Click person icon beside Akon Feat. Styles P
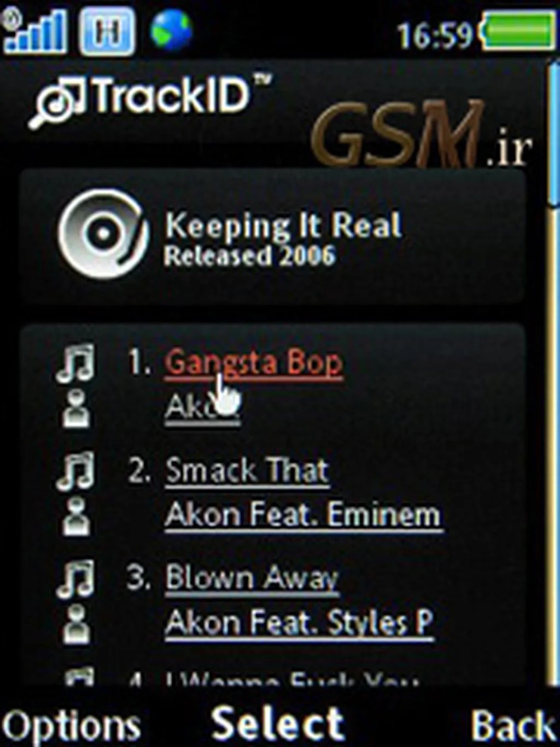 click(x=76, y=624)
